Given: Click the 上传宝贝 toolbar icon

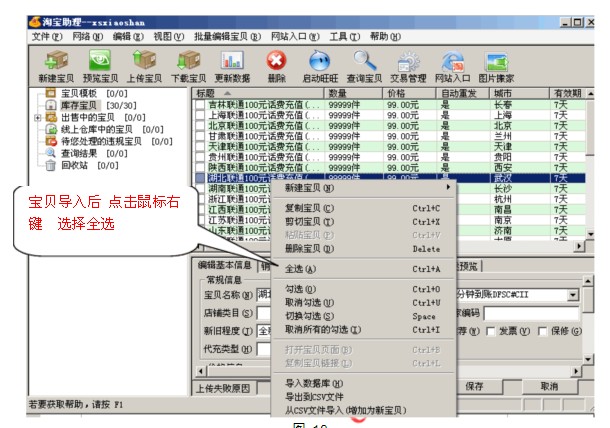Looking at the screenshot, I should (144, 60).
